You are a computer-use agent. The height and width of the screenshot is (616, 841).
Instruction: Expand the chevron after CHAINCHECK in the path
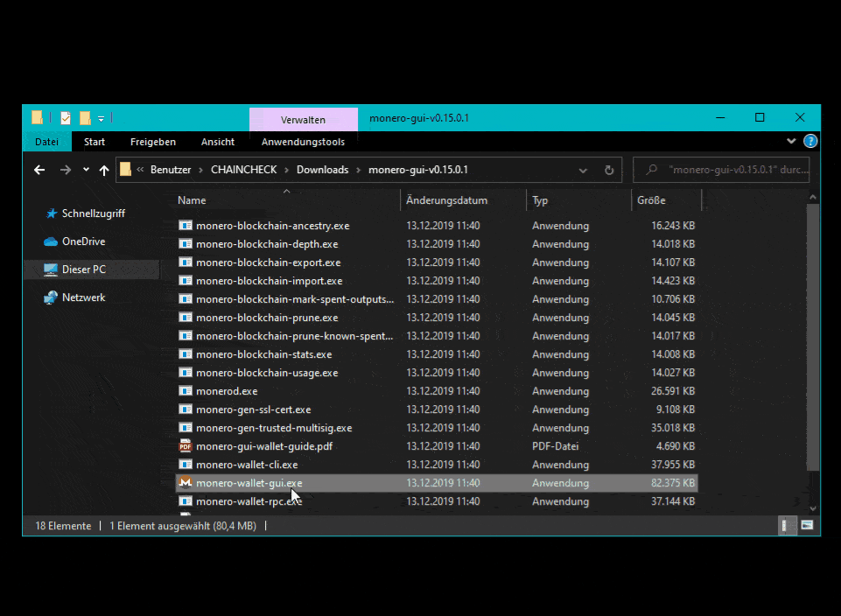click(286, 170)
